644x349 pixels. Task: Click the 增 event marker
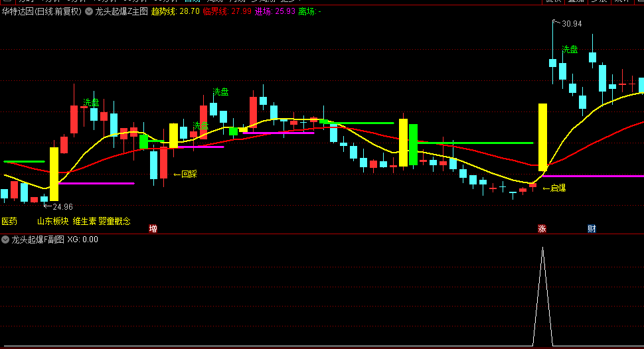click(153, 229)
